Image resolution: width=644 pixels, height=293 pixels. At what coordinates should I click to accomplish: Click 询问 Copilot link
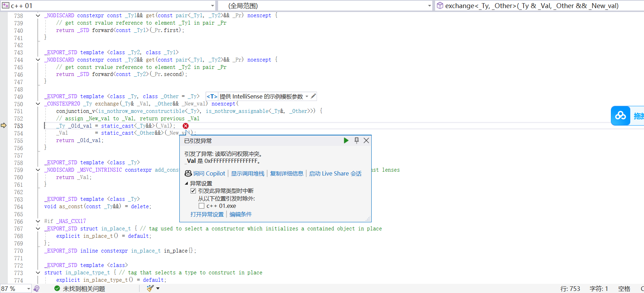click(x=209, y=173)
